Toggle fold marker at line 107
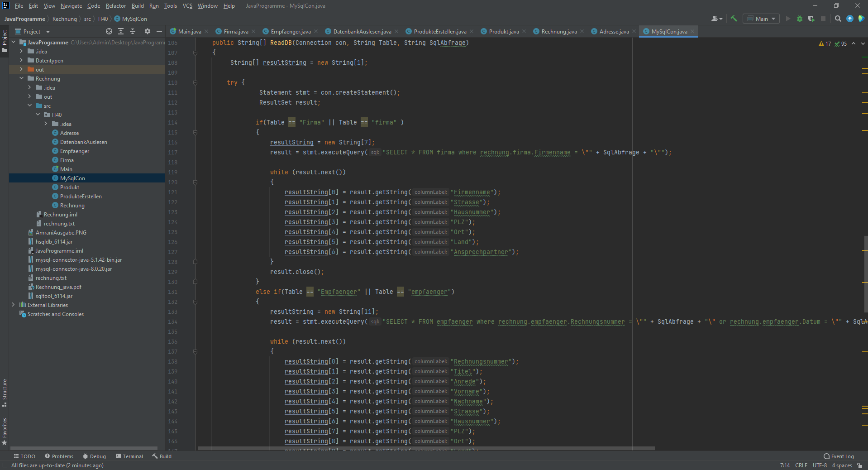 coord(195,53)
